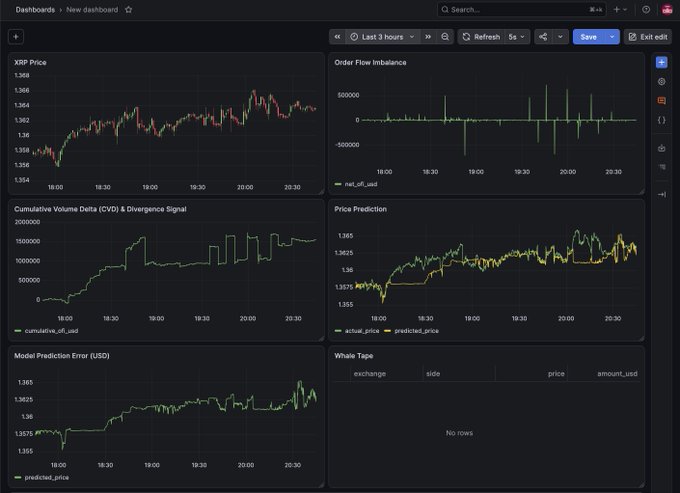Viewport: 680px width, 493px height.
Task: Expand the Save options dropdown arrow
Action: pos(611,37)
